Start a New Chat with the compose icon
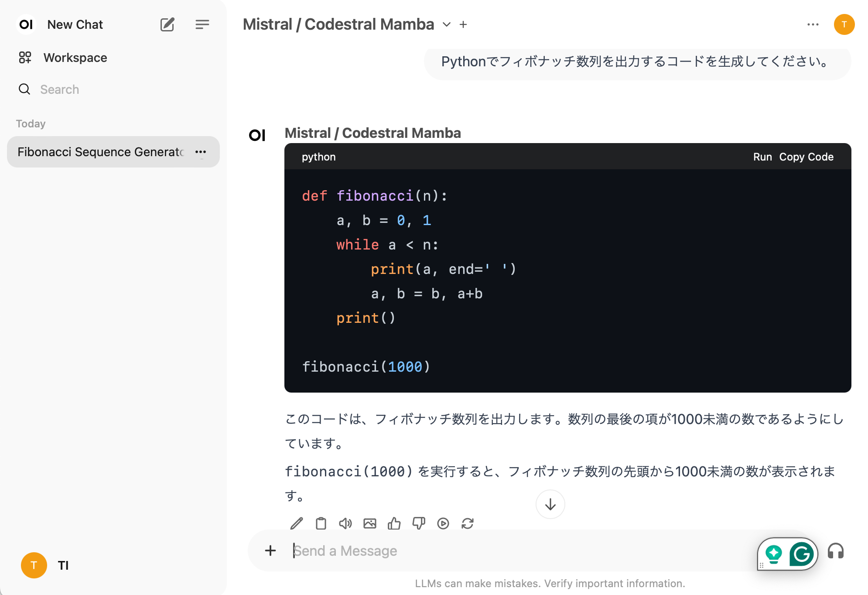The image size is (868, 595). pos(167,24)
